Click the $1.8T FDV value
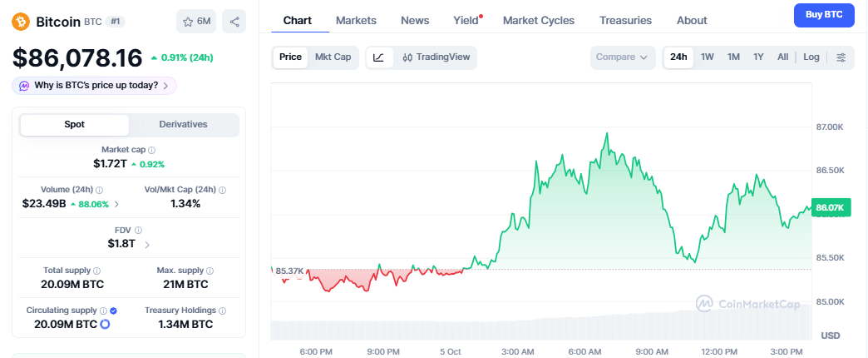The image size is (868, 358). [x=121, y=244]
